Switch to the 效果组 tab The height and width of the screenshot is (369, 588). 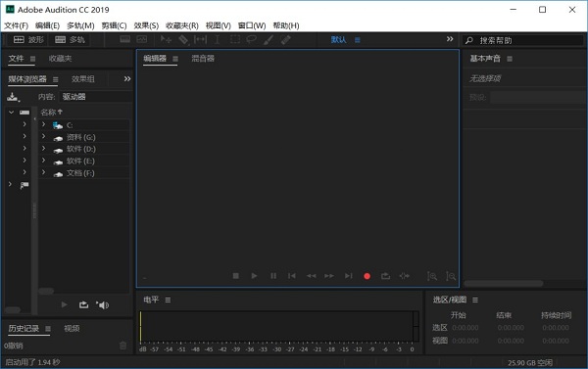tap(83, 79)
